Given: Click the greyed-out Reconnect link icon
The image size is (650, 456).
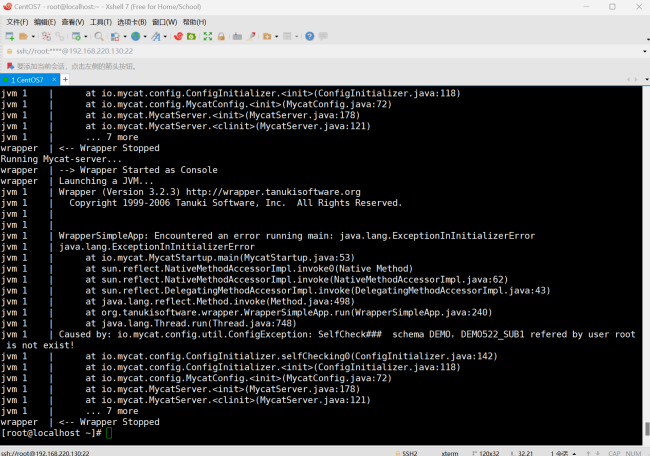Looking at the screenshot, I should pos(60,36).
